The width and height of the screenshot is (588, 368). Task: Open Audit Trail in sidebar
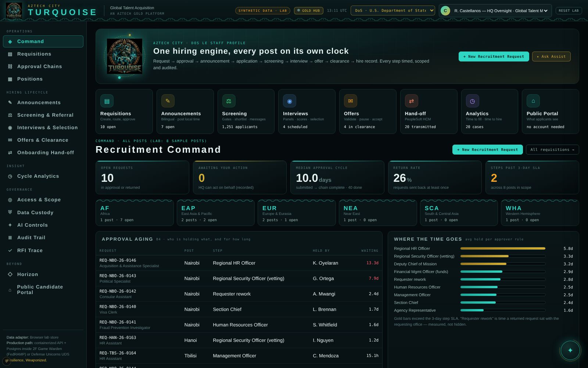click(x=43, y=238)
